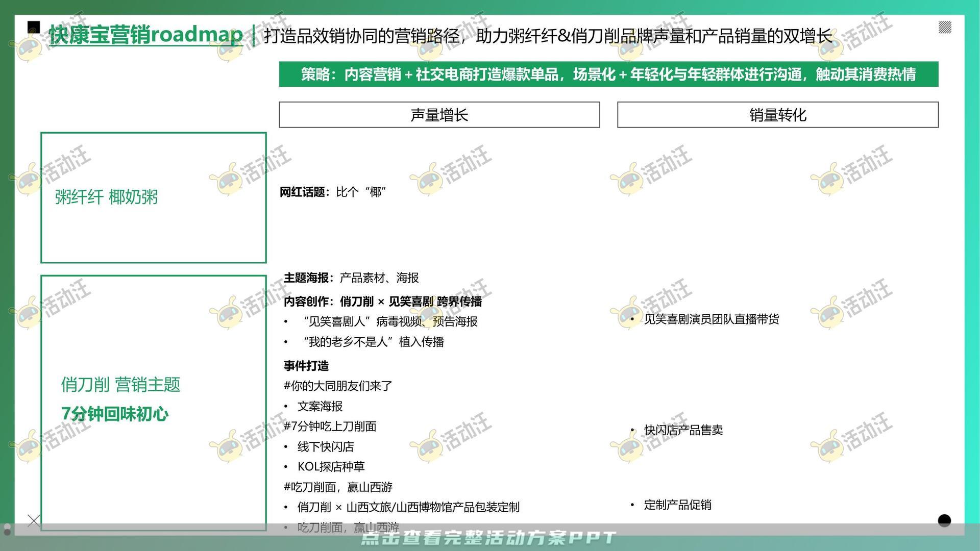Click the 网红话题：比个"椰" line

[x=333, y=192]
